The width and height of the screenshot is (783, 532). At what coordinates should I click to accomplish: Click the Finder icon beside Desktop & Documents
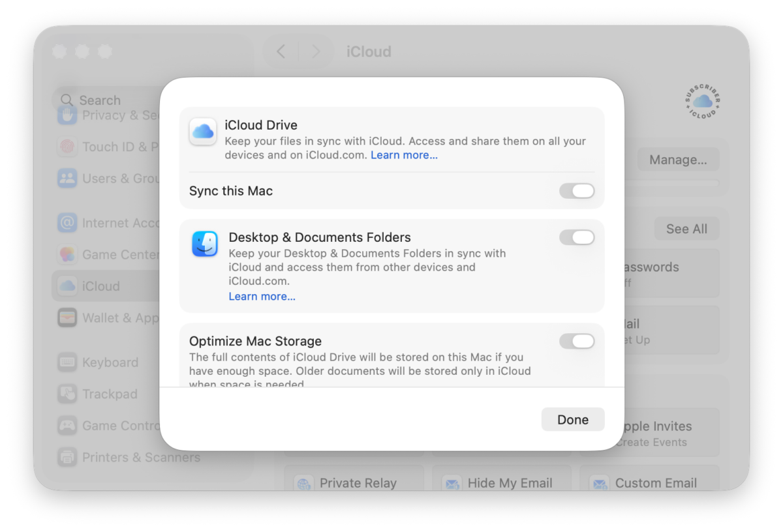(205, 244)
